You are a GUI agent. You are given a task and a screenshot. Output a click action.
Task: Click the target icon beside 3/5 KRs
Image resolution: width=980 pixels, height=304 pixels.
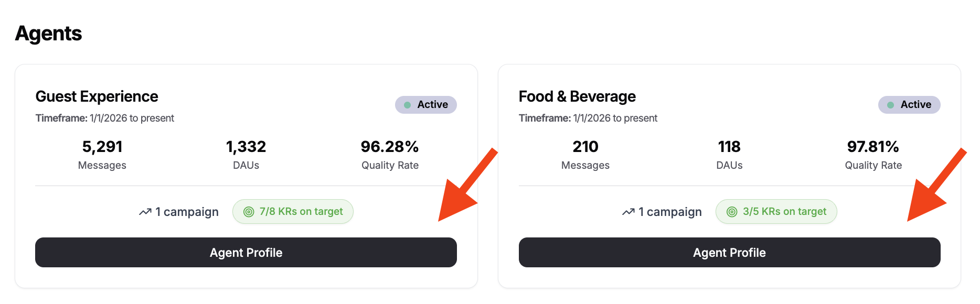click(732, 212)
